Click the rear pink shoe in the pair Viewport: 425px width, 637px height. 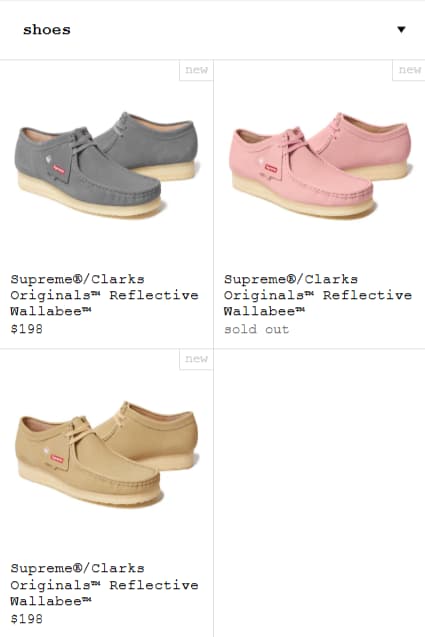tap(362, 144)
